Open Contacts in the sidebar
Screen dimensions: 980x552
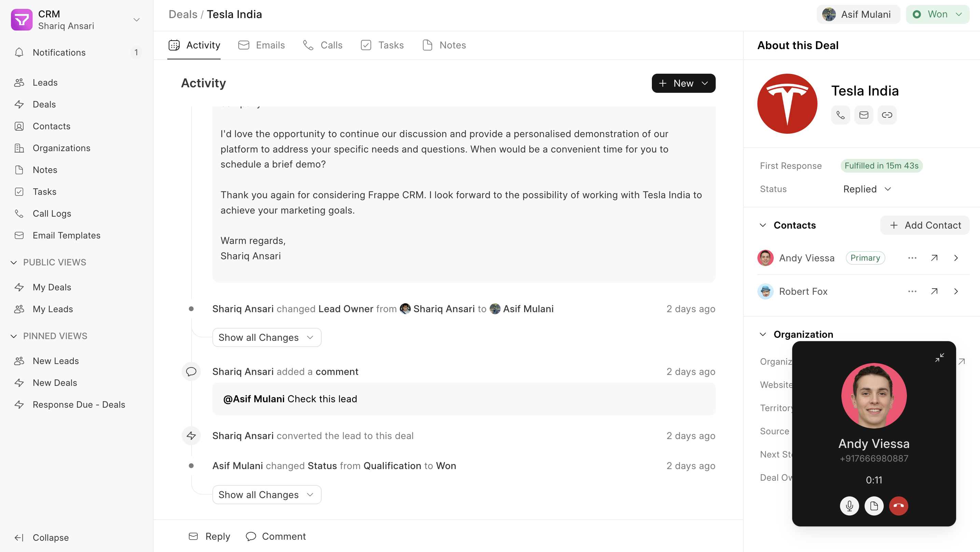coord(76,126)
